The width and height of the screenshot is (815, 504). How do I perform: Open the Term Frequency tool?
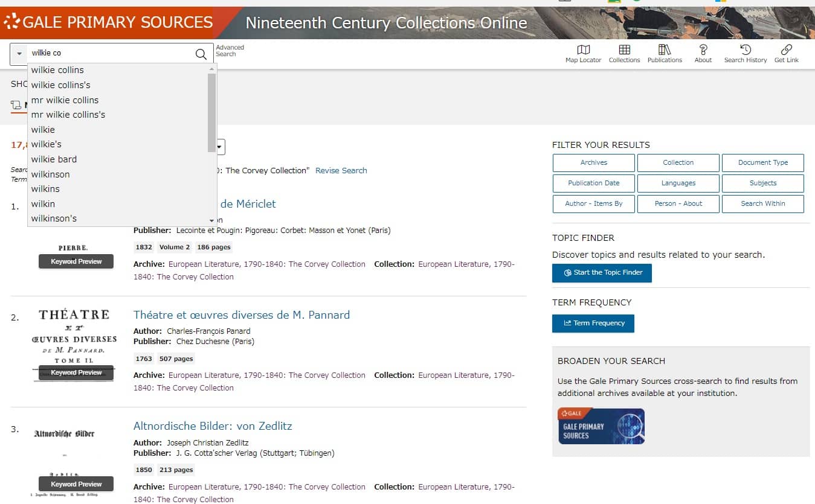(593, 324)
